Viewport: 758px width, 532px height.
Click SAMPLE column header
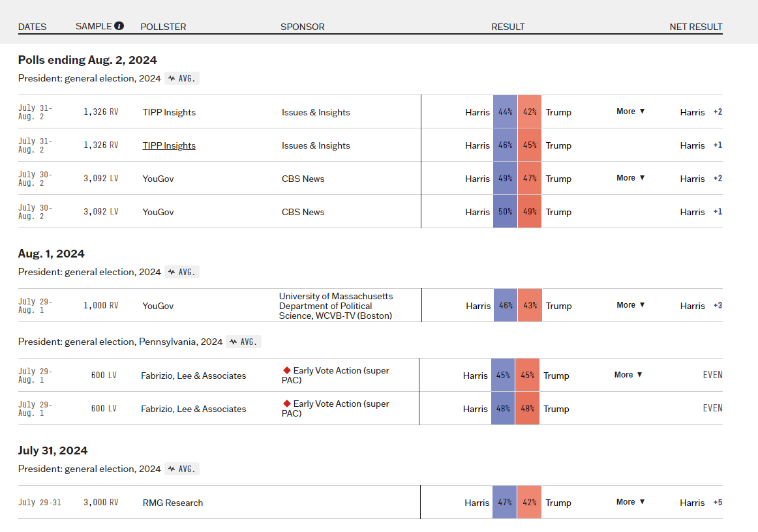(x=94, y=26)
